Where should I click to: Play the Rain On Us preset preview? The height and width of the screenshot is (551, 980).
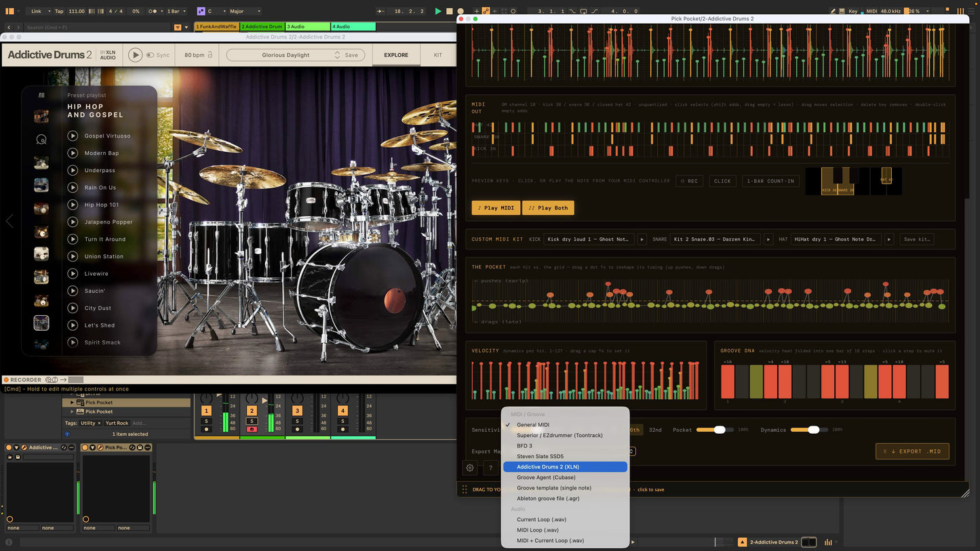(73, 188)
